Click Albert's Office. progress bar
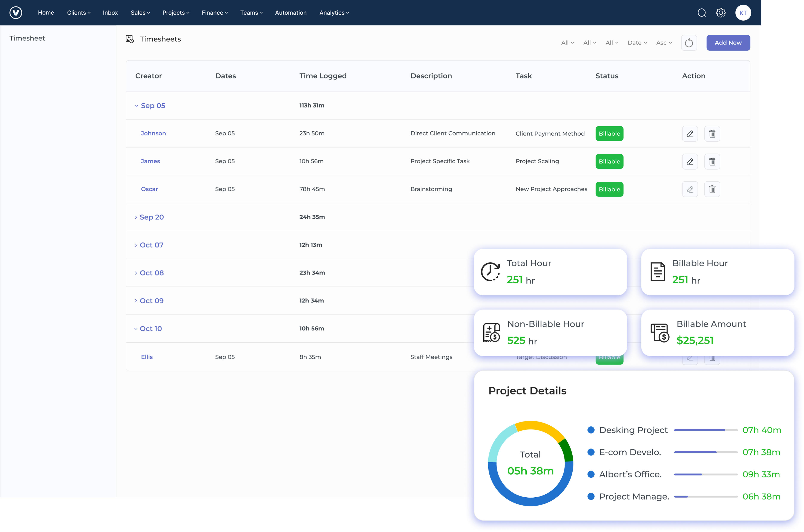The width and height of the screenshot is (804, 532). (706, 474)
